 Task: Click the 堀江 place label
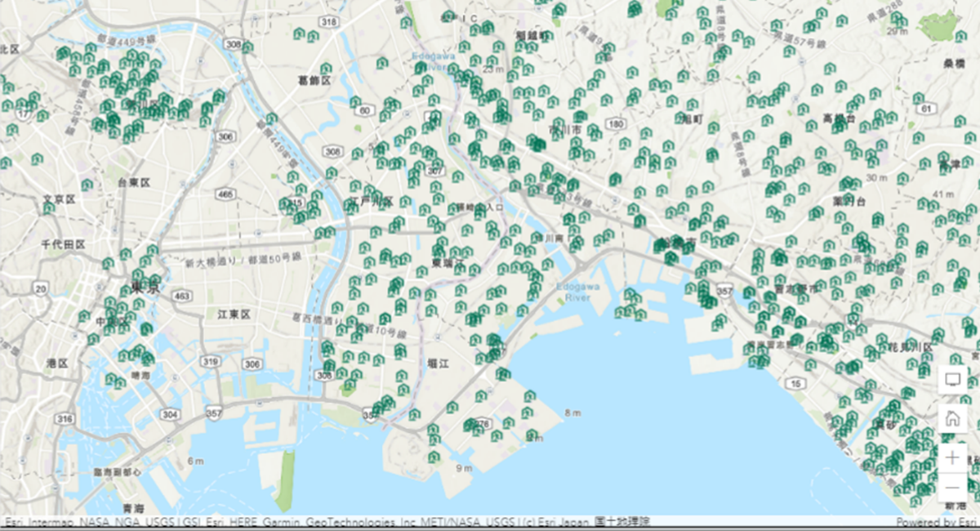tap(438, 363)
